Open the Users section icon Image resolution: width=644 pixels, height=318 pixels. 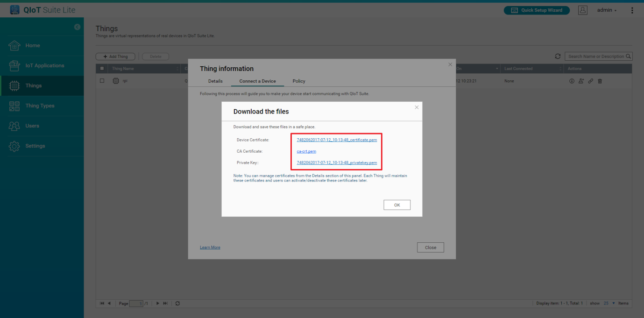click(14, 126)
